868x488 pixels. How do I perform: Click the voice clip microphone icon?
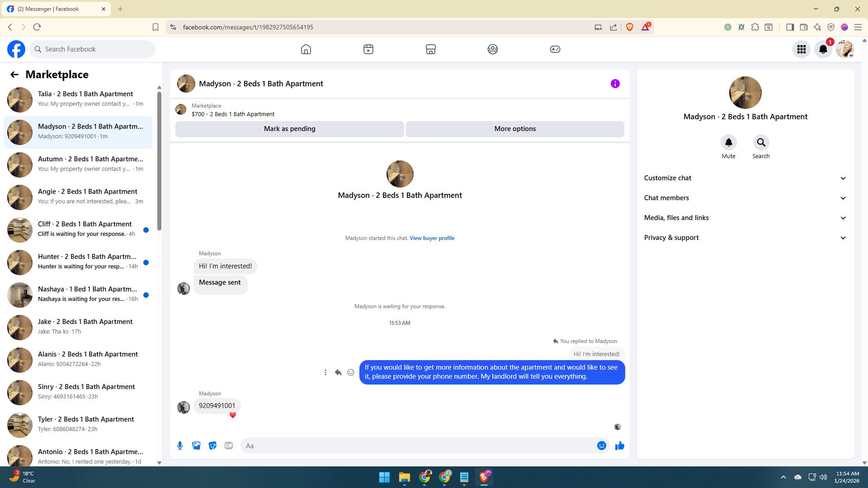180,446
